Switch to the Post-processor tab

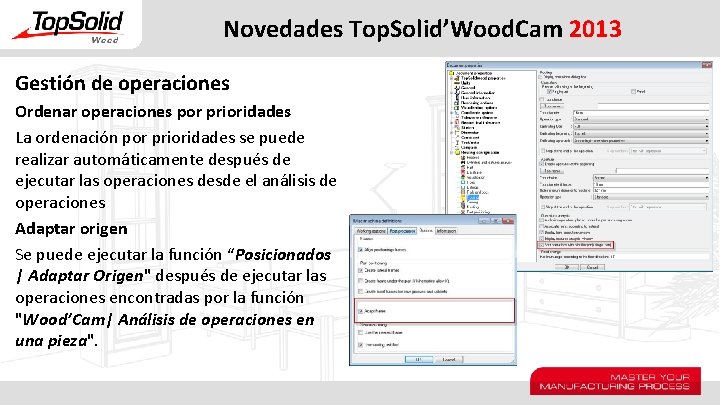click(x=403, y=231)
